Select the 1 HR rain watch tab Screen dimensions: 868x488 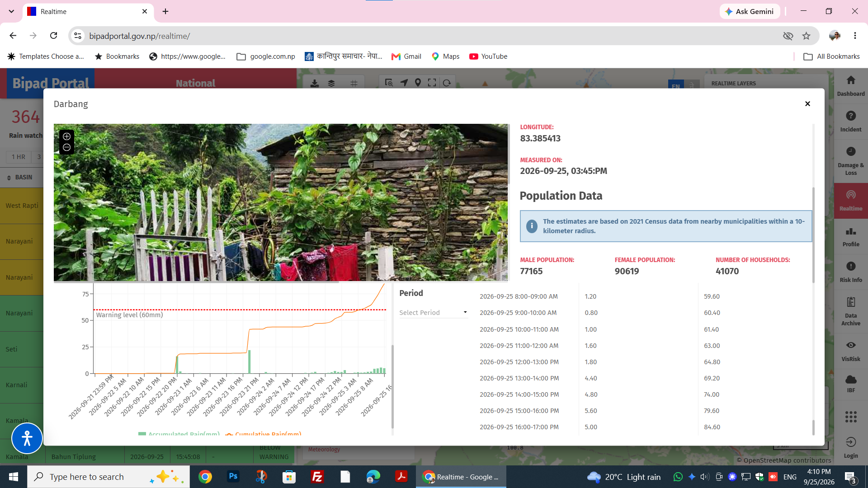pyautogui.click(x=19, y=157)
